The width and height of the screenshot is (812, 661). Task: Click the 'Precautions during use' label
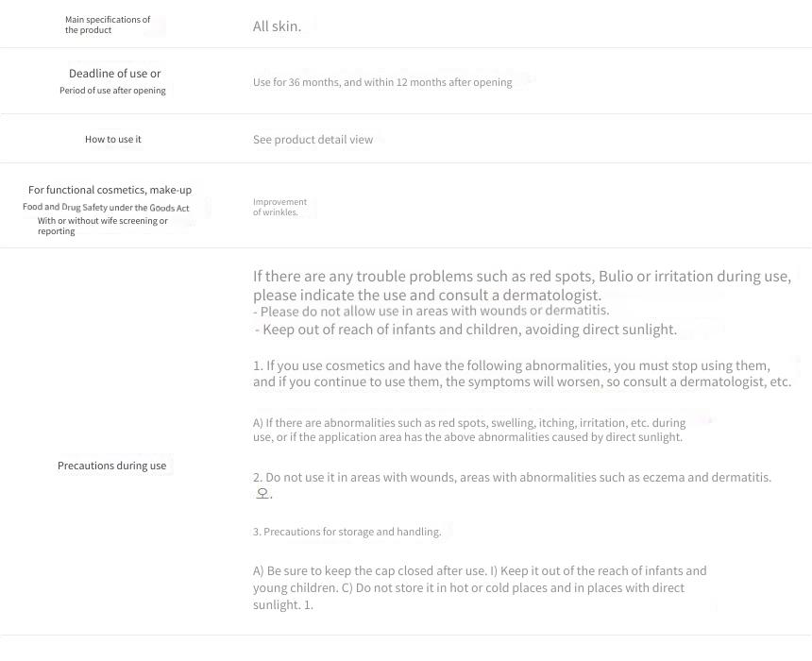[x=111, y=466]
